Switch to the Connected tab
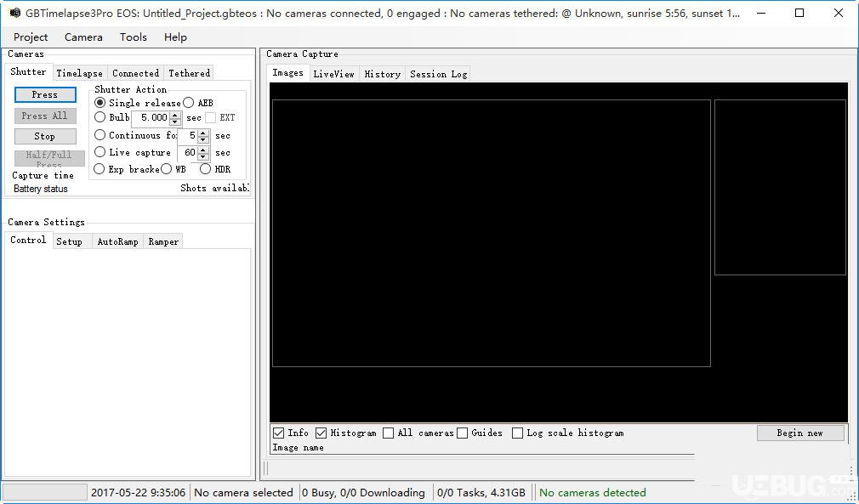The width and height of the screenshot is (859, 504). 135,73
